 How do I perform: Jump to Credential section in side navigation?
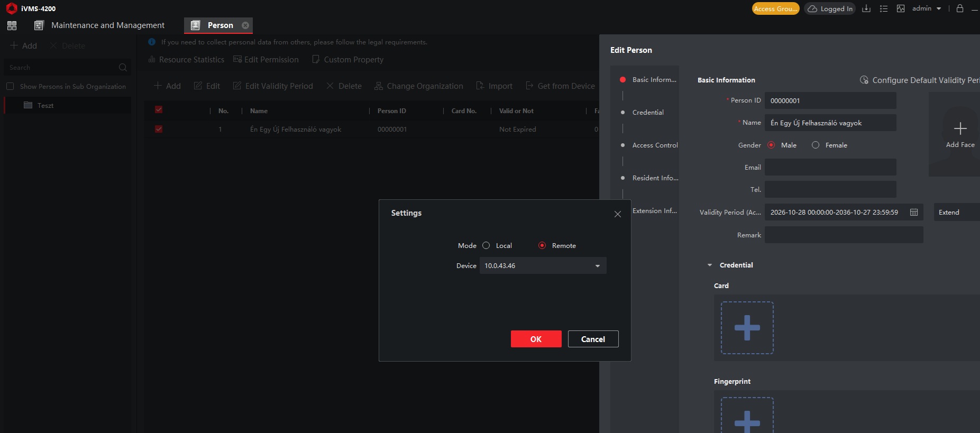pyautogui.click(x=648, y=112)
